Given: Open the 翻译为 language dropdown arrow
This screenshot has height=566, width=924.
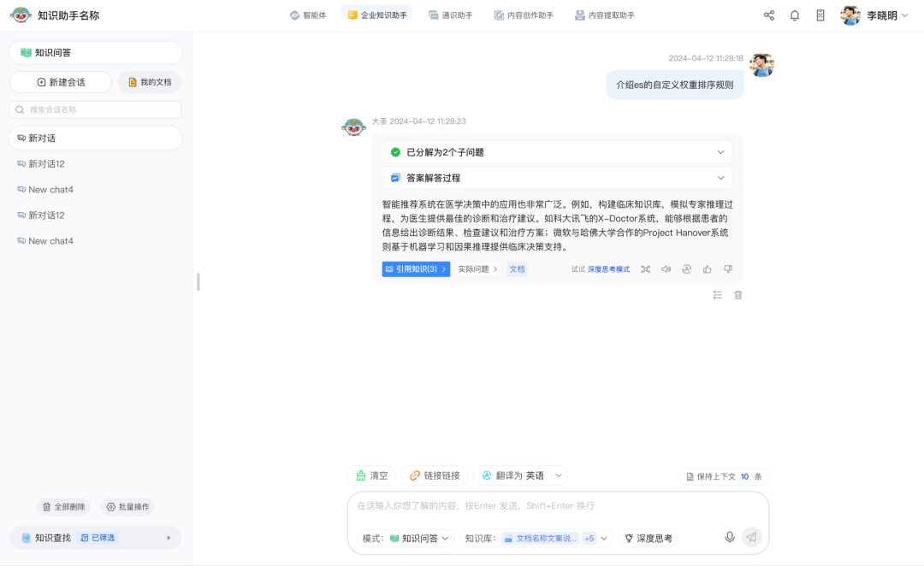Looking at the screenshot, I should click(559, 475).
